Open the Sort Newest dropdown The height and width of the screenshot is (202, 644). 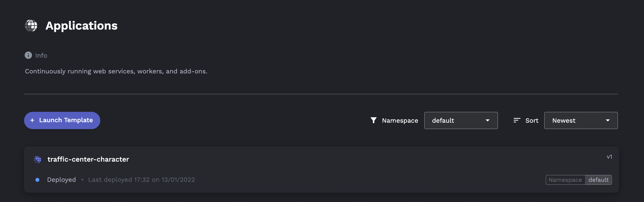point(581,120)
